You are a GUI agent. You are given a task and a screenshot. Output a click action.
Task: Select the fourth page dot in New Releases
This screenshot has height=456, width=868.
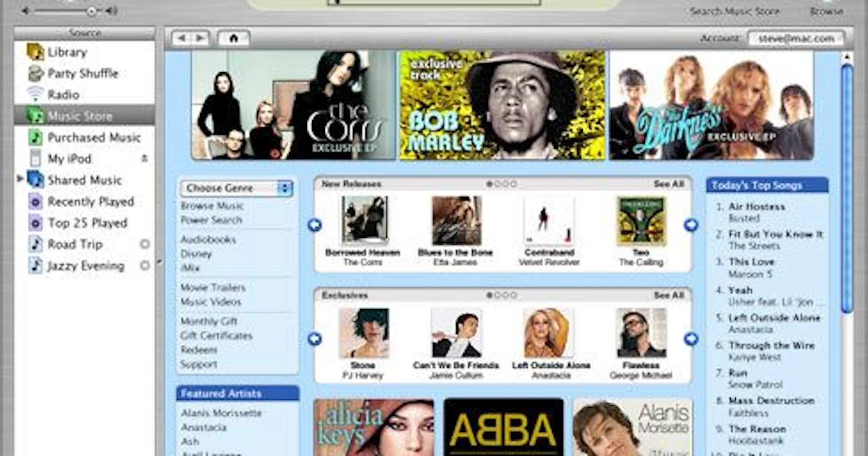click(514, 184)
